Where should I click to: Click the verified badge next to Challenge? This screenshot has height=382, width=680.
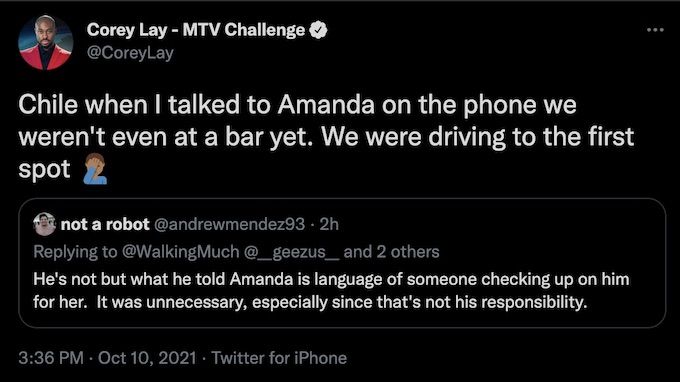coord(318,30)
